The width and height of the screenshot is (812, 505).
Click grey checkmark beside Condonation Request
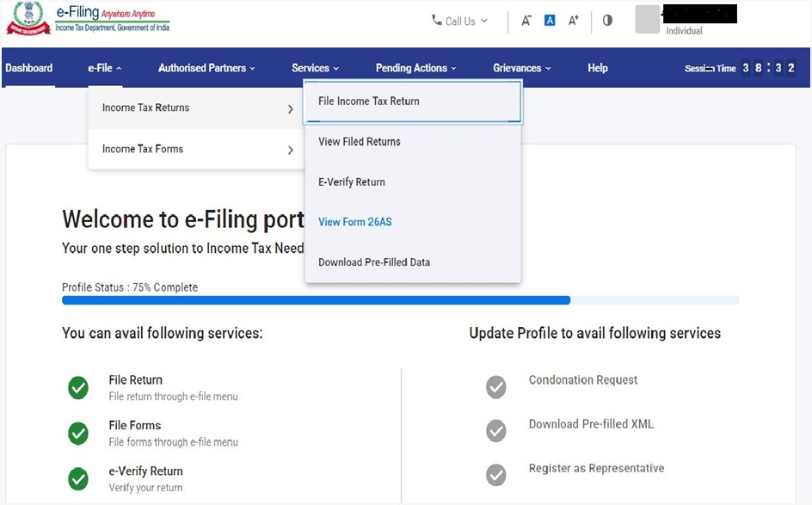496,387
